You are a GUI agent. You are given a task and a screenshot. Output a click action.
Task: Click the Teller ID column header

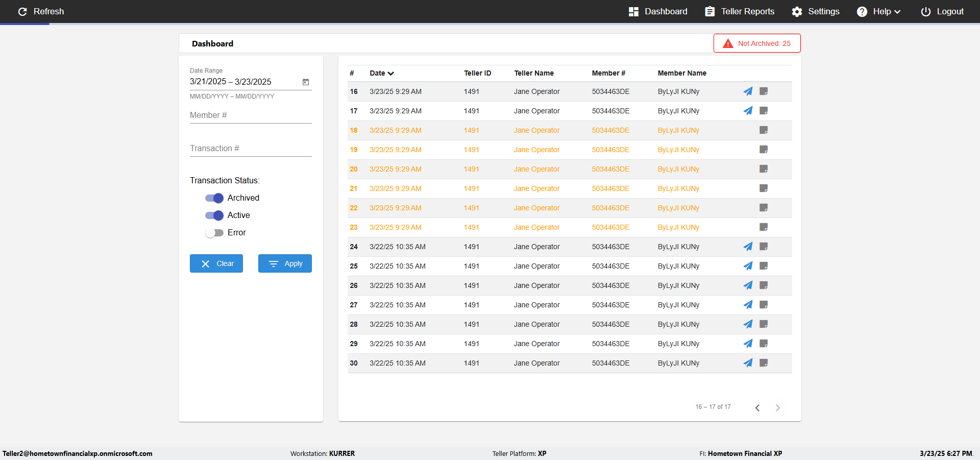point(478,73)
